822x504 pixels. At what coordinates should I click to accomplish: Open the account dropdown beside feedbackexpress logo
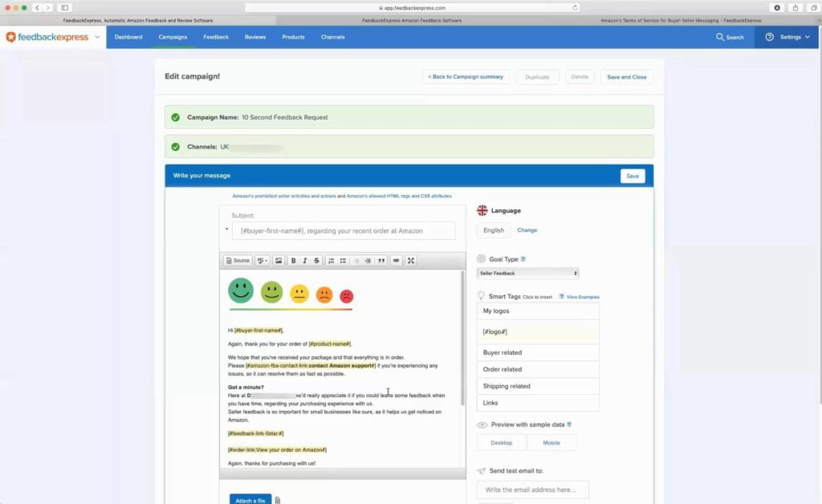point(97,37)
